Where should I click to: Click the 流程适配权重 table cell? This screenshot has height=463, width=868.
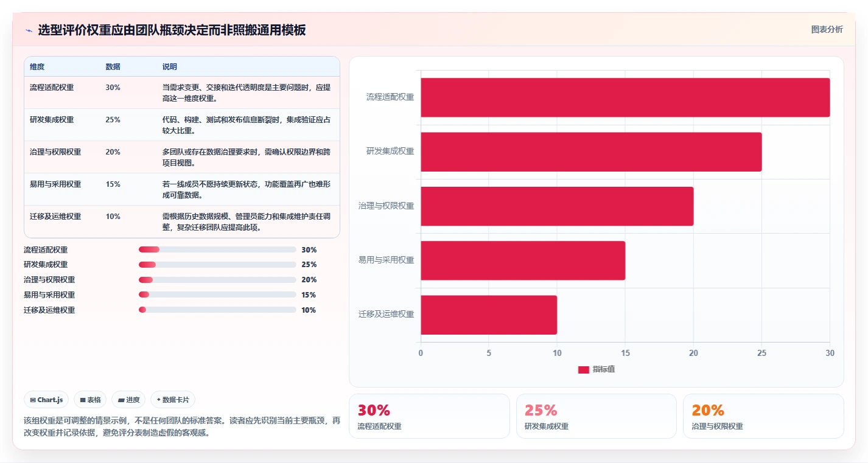tap(52, 87)
